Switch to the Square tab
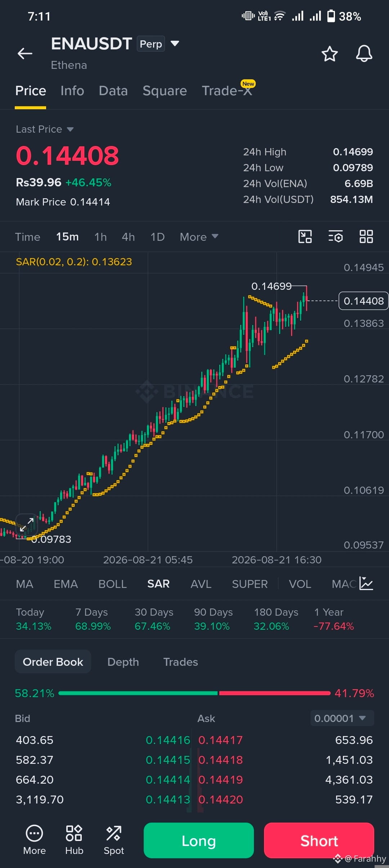The width and height of the screenshot is (389, 868). pos(165,91)
